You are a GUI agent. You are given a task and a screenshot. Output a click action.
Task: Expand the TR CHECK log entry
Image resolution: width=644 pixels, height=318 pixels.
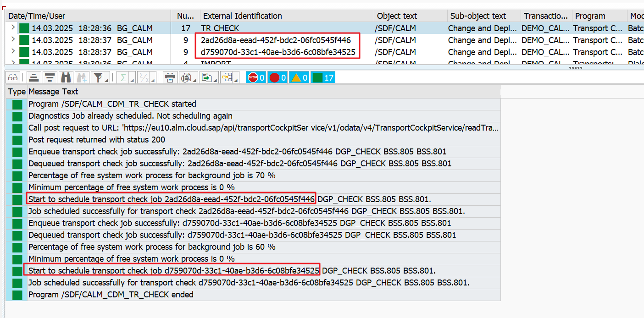(x=12, y=28)
